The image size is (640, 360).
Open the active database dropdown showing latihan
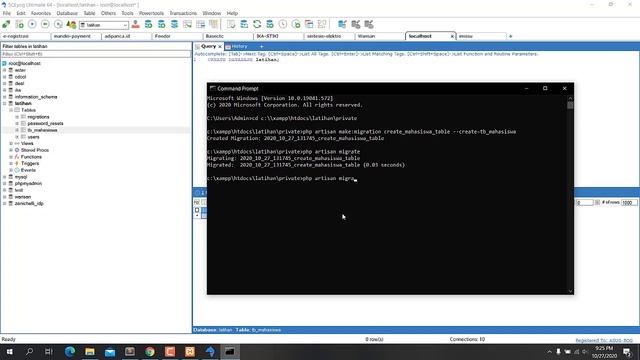click(104, 25)
